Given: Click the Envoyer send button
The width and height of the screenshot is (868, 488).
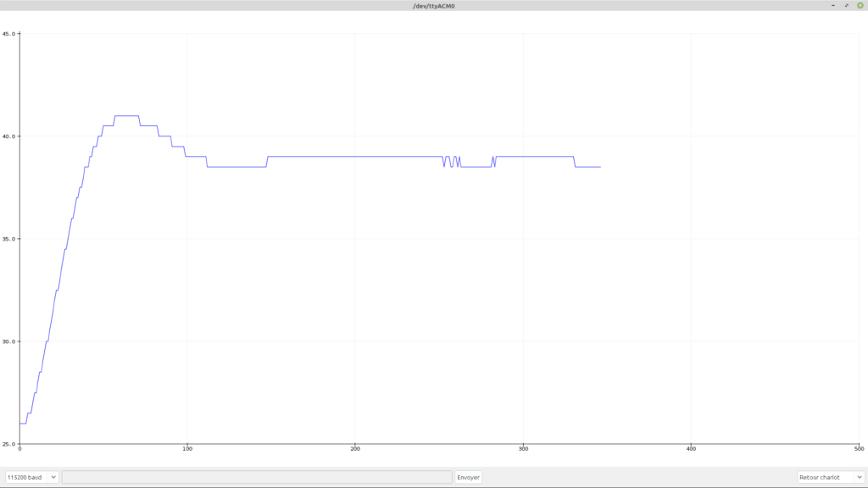Looking at the screenshot, I should (468, 477).
